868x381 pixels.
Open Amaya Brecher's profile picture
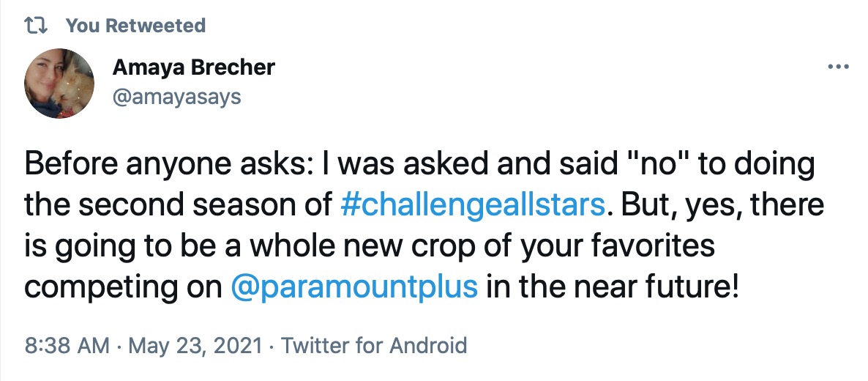click(x=59, y=85)
